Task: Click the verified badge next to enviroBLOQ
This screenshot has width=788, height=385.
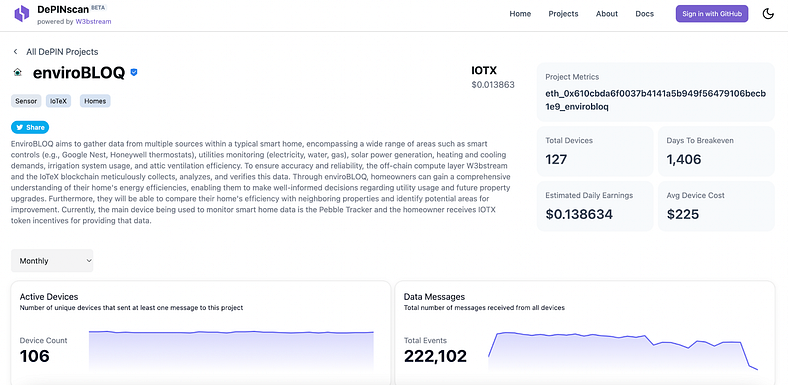Action: [134, 72]
